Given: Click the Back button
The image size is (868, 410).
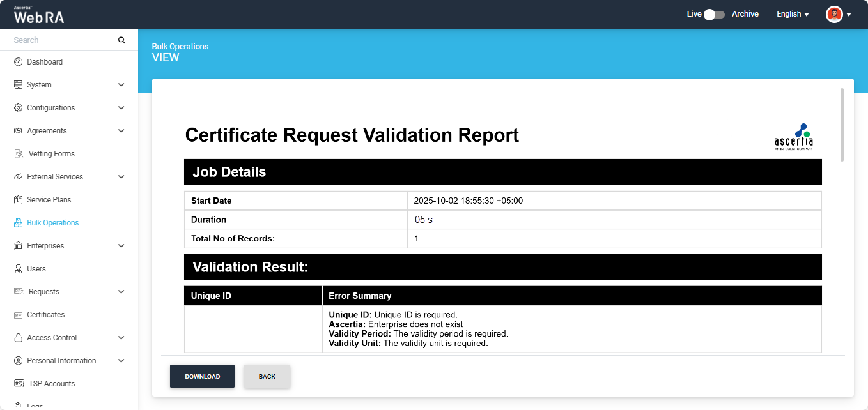Looking at the screenshot, I should coord(267,376).
